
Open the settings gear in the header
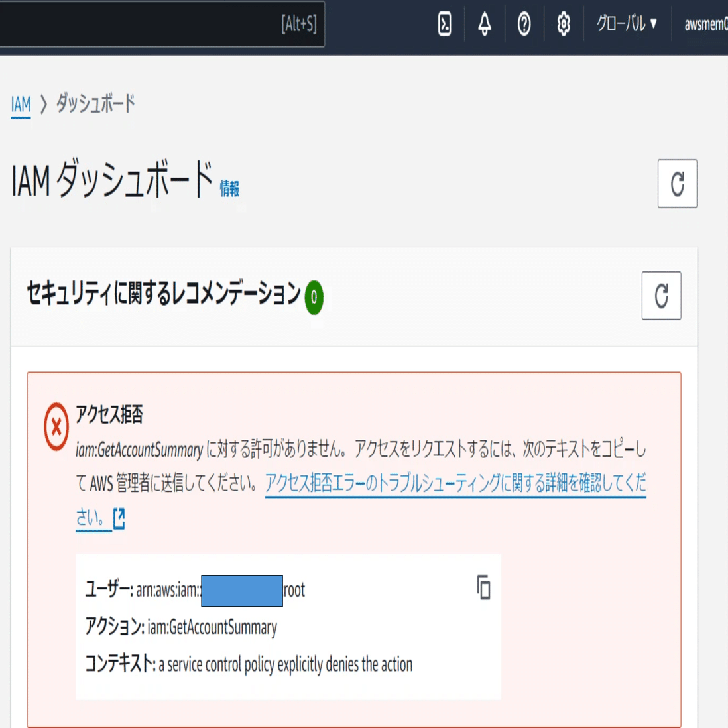(x=564, y=24)
